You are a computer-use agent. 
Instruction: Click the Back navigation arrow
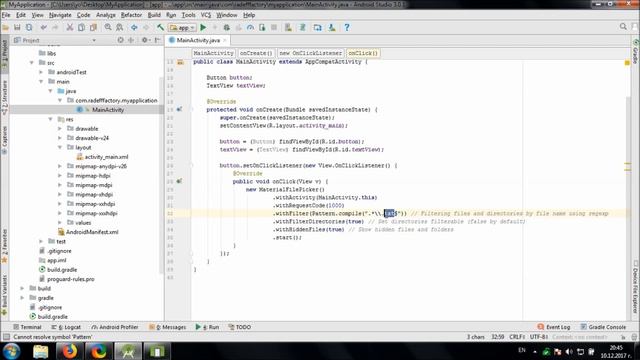pos(134,27)
